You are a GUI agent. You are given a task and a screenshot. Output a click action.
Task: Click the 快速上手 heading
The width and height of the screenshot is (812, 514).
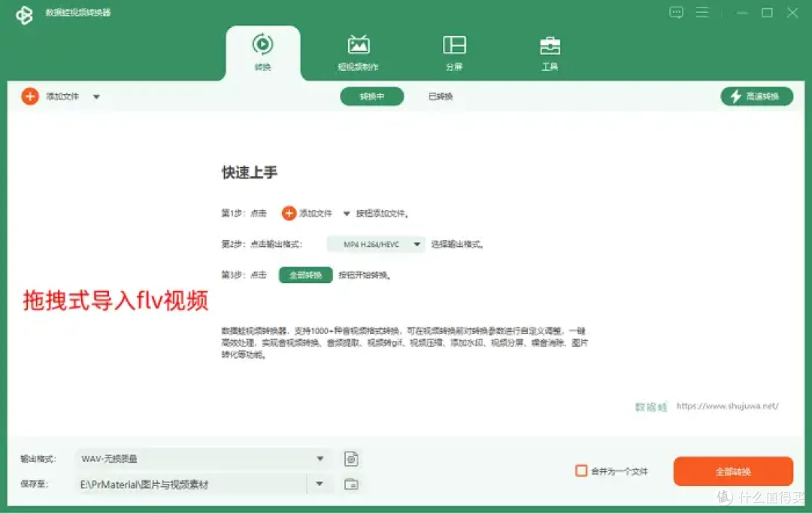(250, 172)
